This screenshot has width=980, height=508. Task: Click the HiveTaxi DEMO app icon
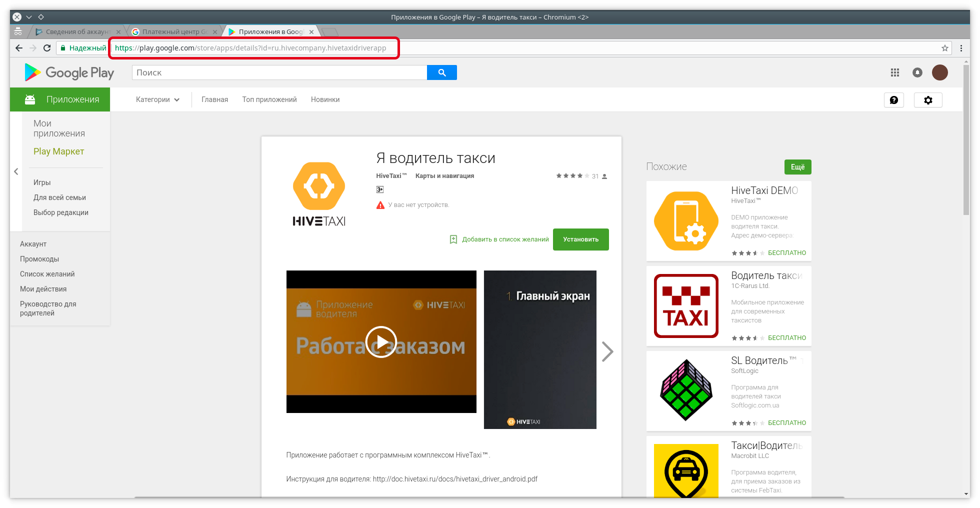pos(686,221)
